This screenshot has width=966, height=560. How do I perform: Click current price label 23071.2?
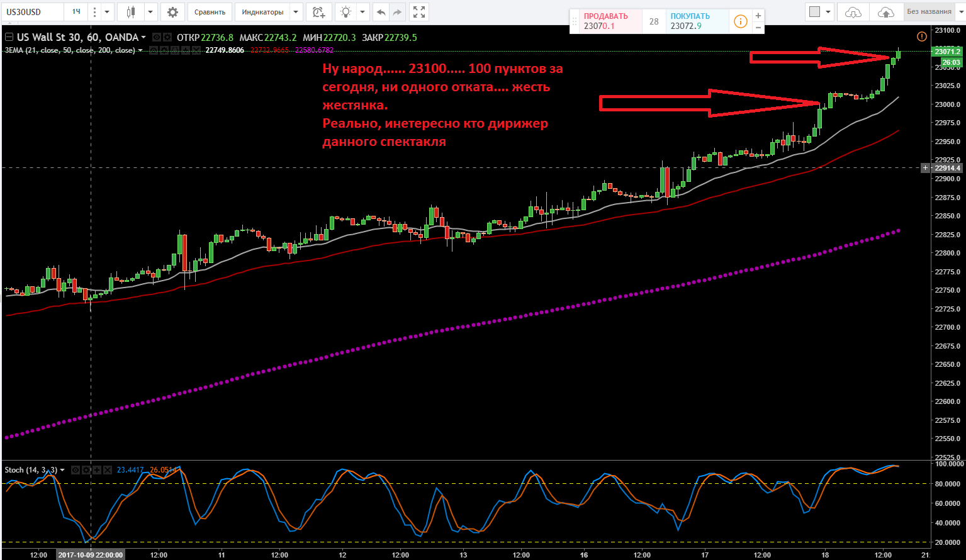coord(947,51)
